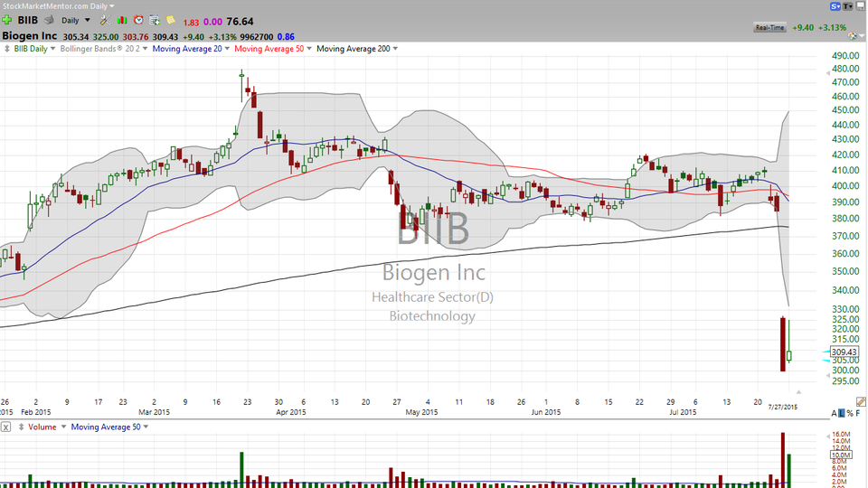Click the low price 303.76

click(136, 37)
